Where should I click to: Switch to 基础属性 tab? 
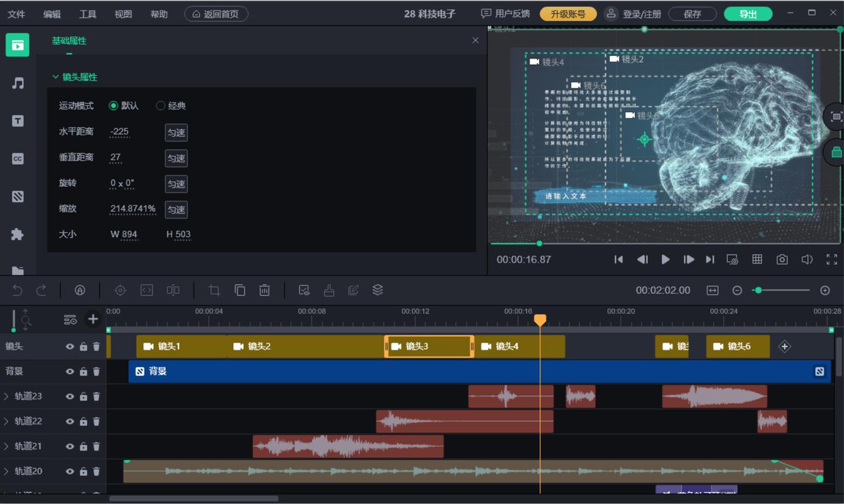pos(69,41)
